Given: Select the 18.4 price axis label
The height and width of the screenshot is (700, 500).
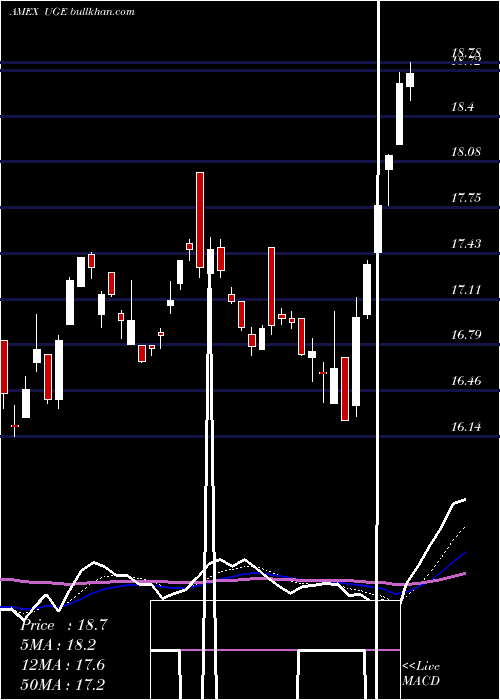Looking at the screenshot, I should [x=462, y=107].
